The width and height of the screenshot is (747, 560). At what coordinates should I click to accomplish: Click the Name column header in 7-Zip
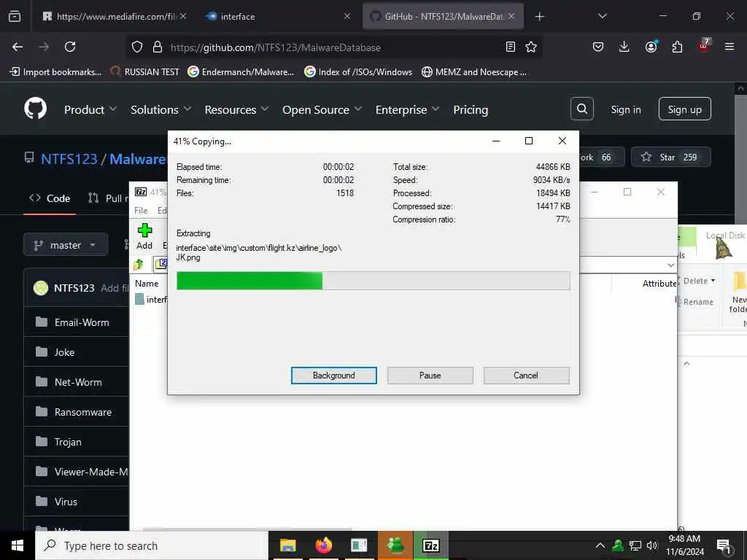click(147, 284)
